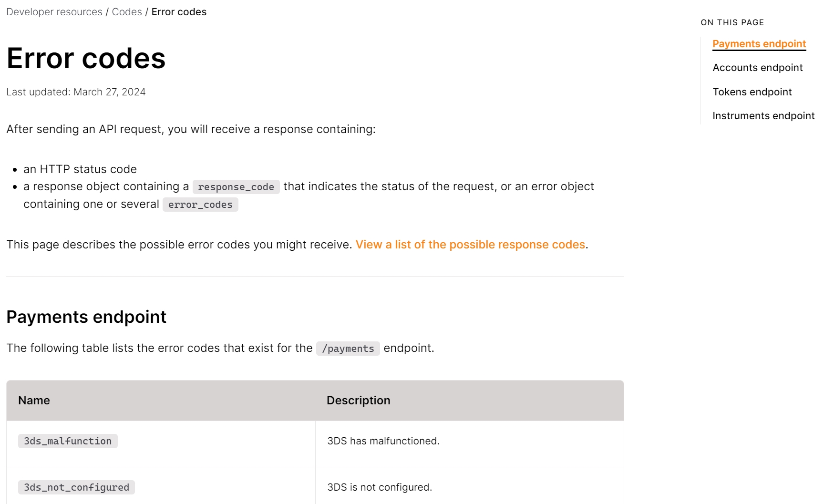
Task: Click the Description column header
Action: coord(358,401)
